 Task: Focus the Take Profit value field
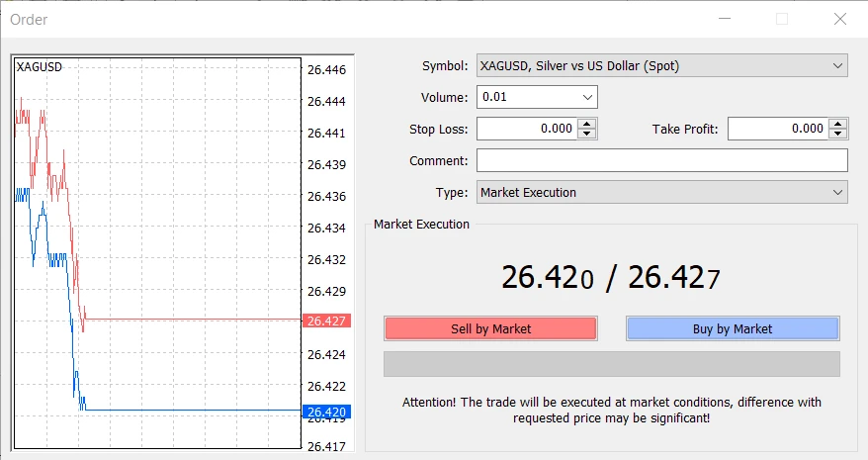click(777, 129)
